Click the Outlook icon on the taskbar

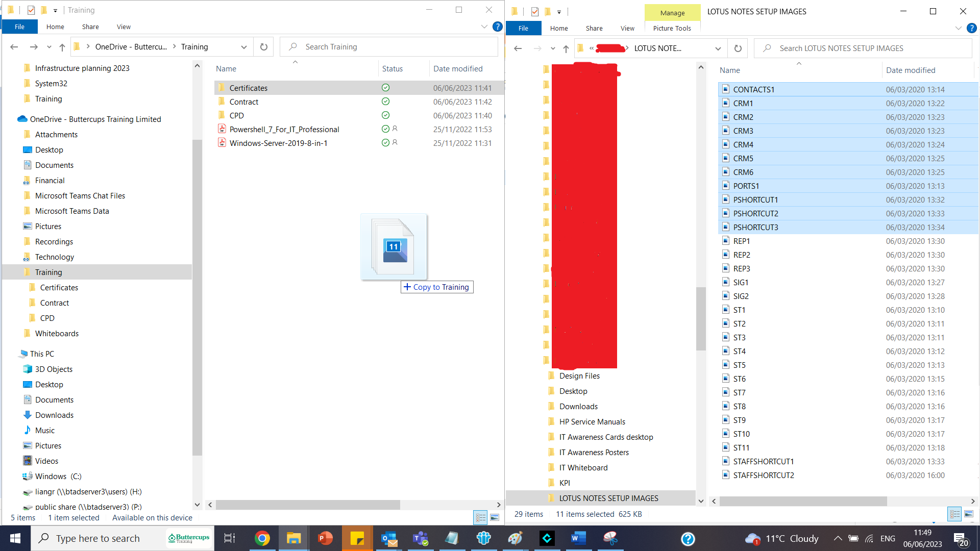[x=389, y=538]
